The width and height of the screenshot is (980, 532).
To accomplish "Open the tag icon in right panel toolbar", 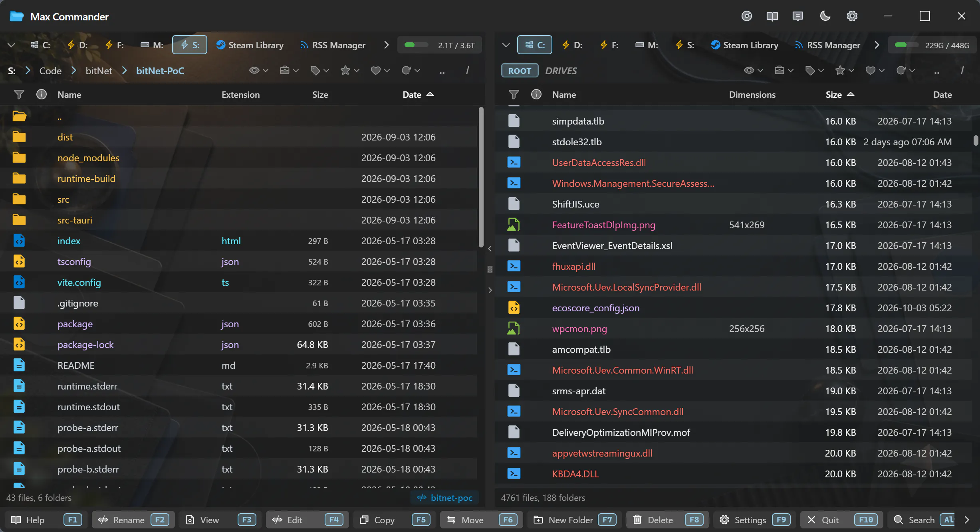I will pyautogui.click(x=814, y=71).
